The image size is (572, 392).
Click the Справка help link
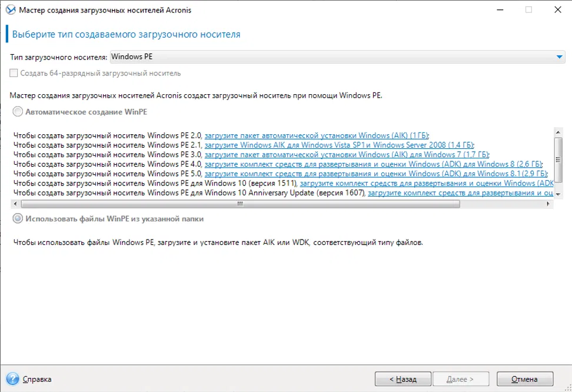(x=37, y=379)
